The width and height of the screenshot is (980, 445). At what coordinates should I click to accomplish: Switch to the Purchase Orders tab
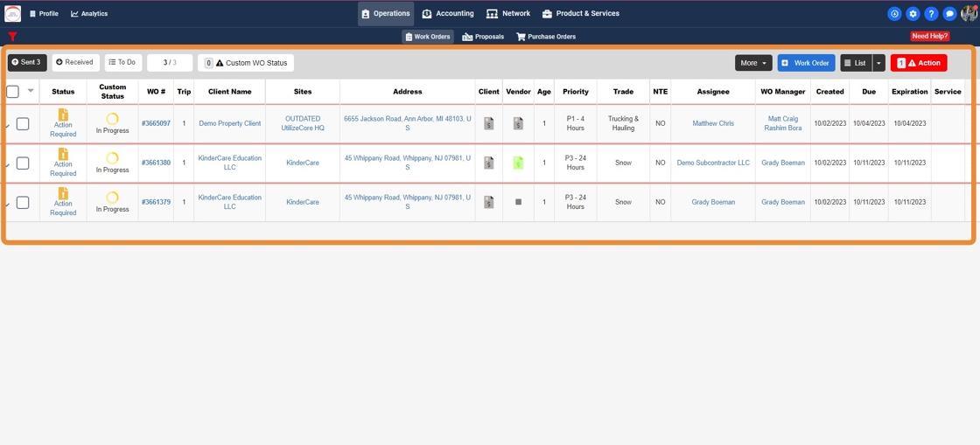[x=546, y=37]
